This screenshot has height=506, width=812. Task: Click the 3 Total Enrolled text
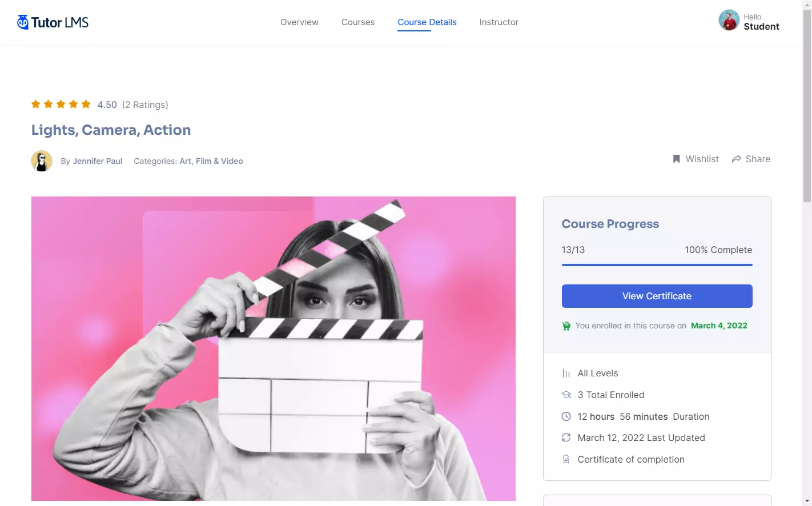click(x=611, y=395)
